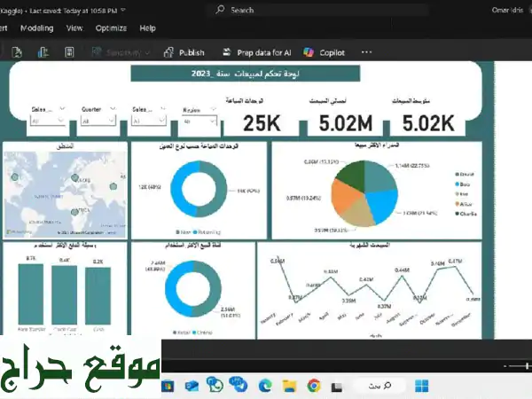Open the Optimize ribbon tab
532x399 pixels.
111,27
